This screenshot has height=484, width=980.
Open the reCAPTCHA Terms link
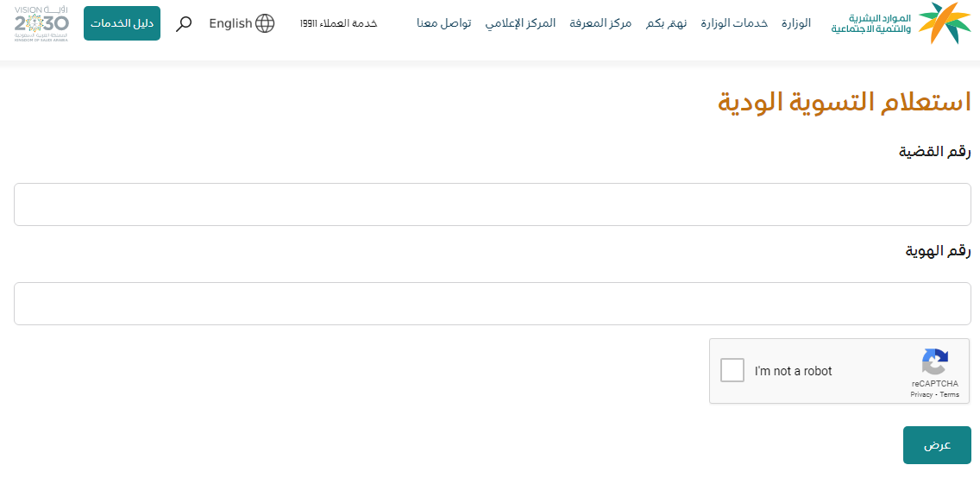(949, 394)
